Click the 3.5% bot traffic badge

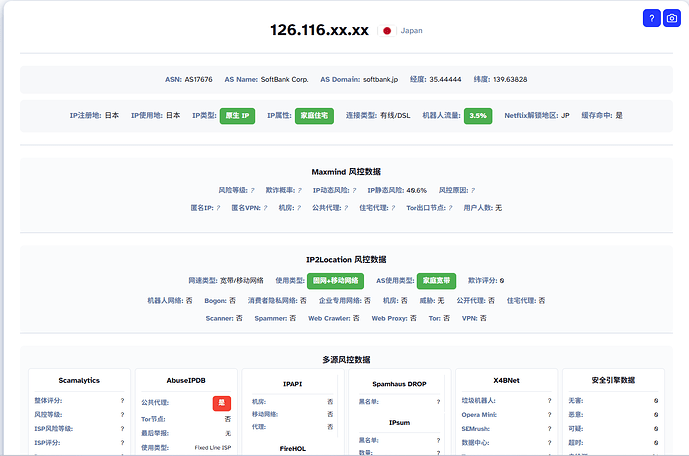pos(478,116)
